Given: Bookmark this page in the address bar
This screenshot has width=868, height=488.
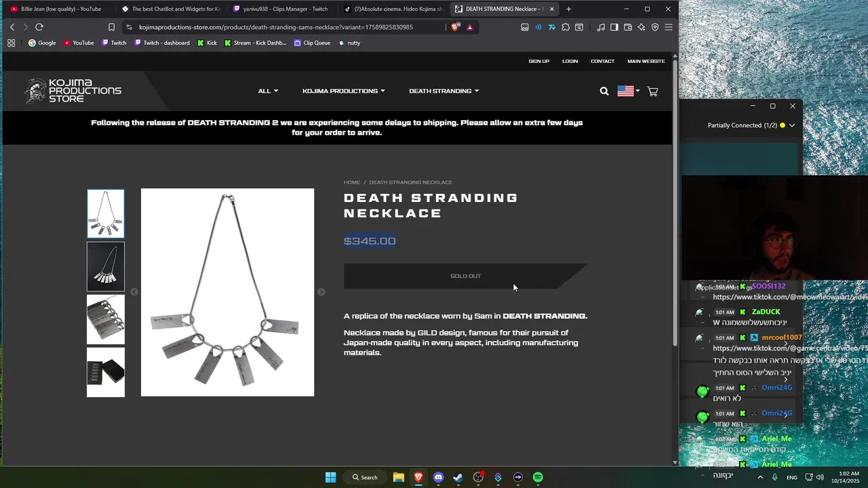Looking at the screenshot, I should point(111,27).
